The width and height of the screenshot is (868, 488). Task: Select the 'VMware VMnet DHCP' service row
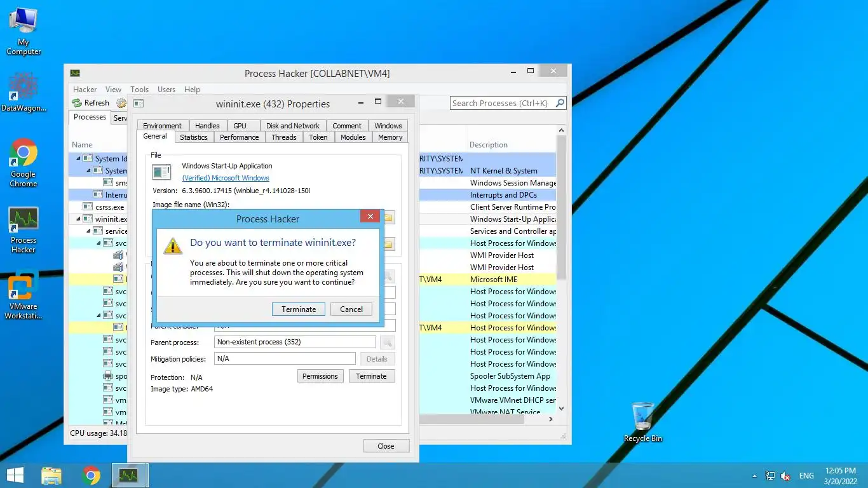pyautogui.click(x=513, y=400)
